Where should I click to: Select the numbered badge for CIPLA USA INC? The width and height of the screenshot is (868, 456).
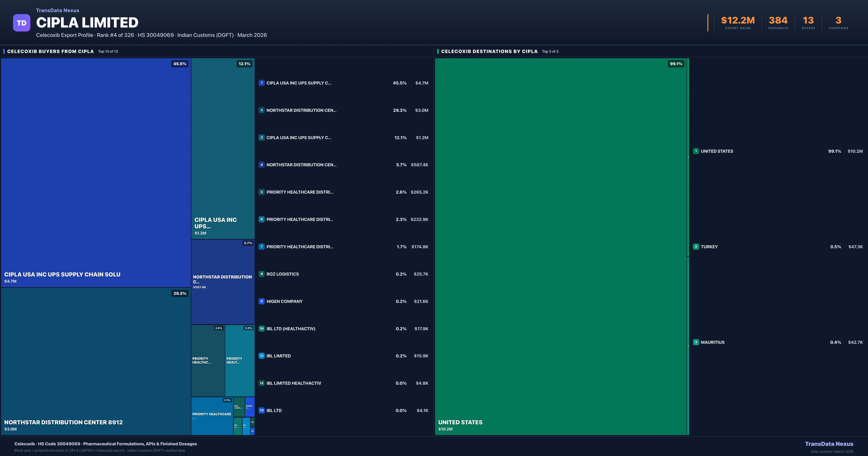click(x=262, y=83)
